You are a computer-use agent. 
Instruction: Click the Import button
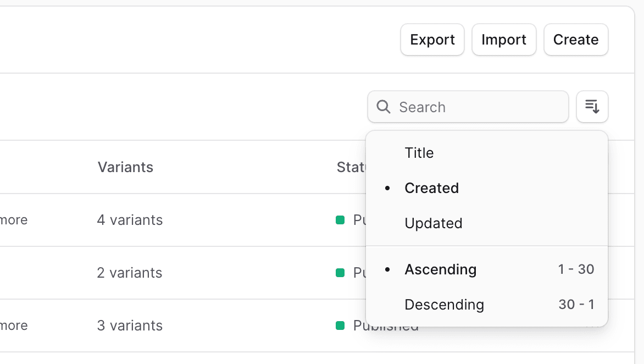pyautogui.click(x=504, y=40)
